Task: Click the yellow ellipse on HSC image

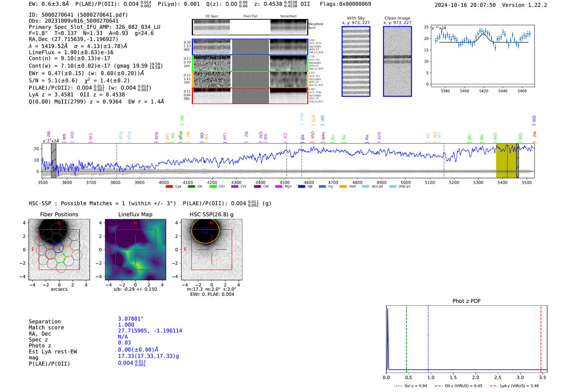Action: 205,231
